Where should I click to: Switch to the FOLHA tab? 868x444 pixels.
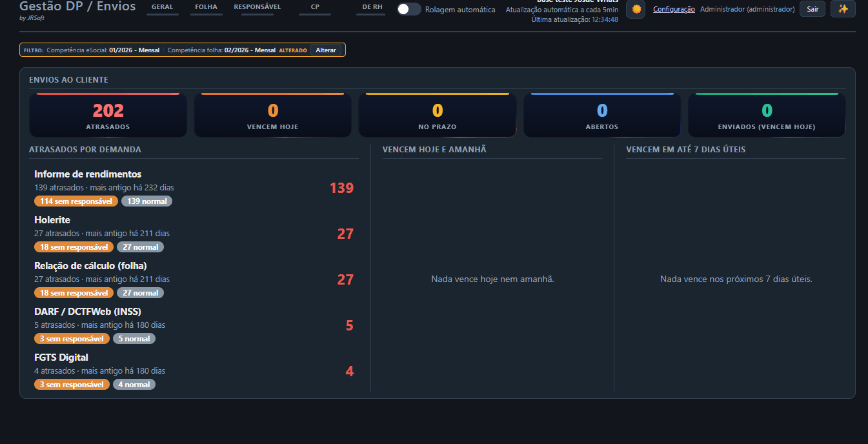point(206,8)
